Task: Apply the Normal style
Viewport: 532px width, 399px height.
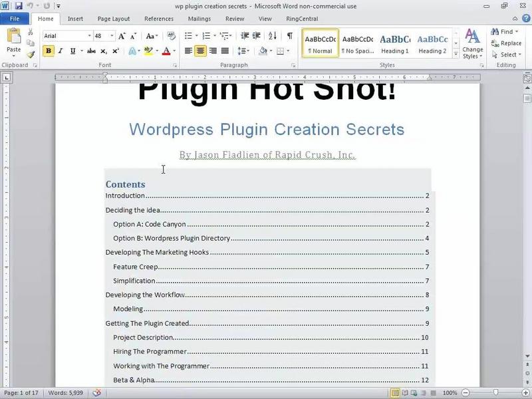Action: coord(321,43)
